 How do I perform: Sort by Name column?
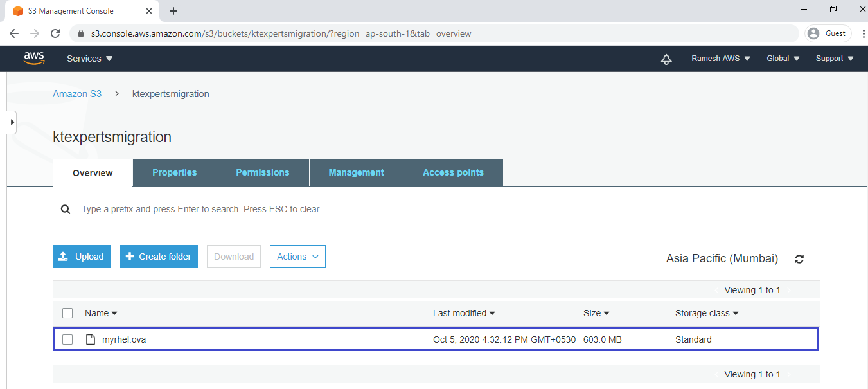(101, 313)
